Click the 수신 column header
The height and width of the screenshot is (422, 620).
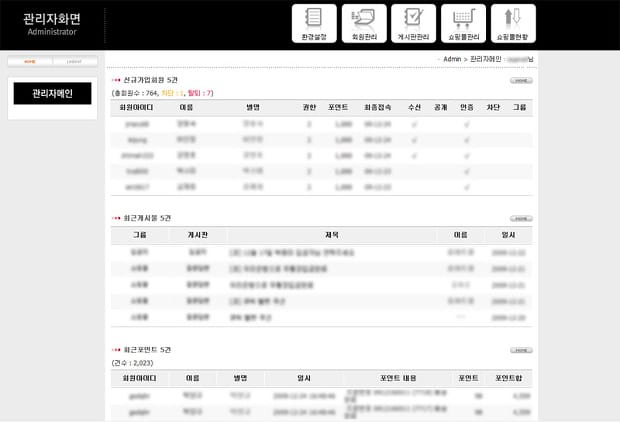click(414, 108)
